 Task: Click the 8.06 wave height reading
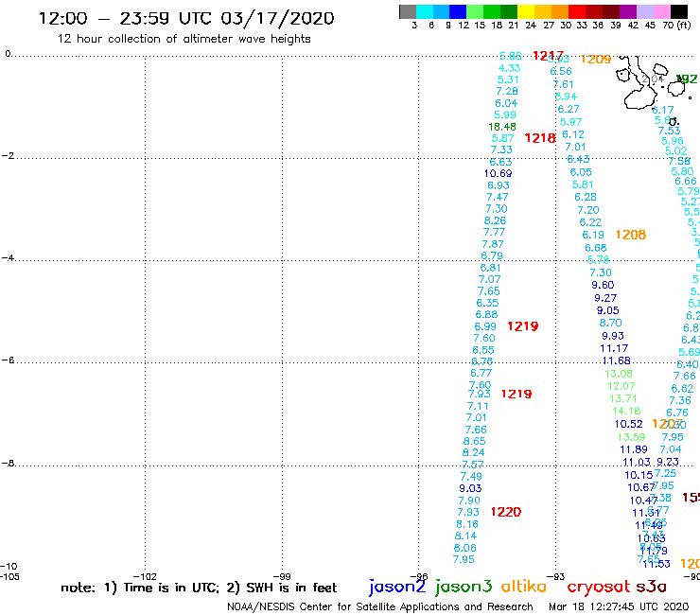(465, 548)
